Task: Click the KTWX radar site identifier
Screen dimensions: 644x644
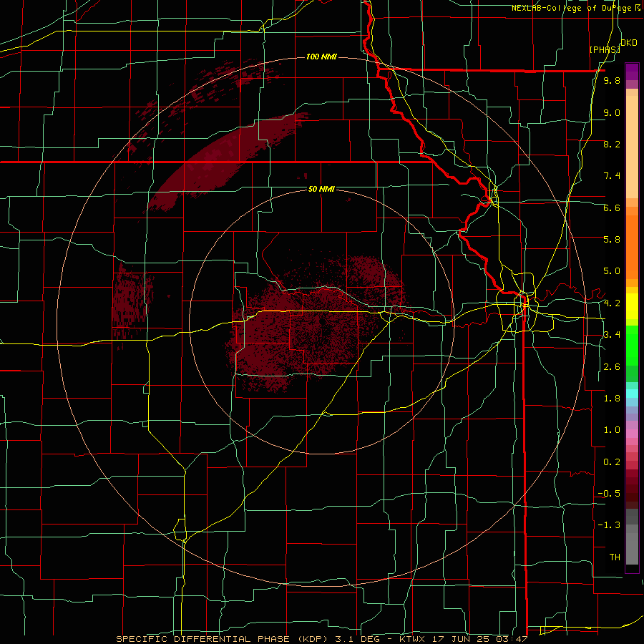Action: click(x=413, y=639)
